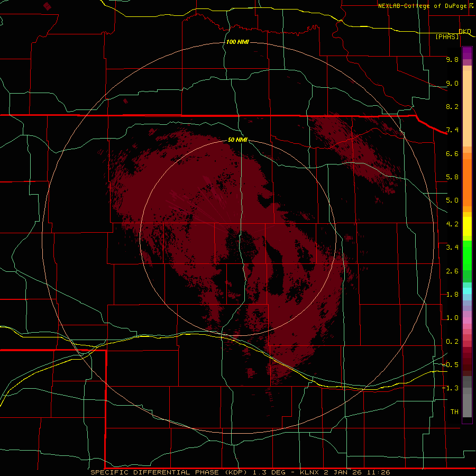476x476 pixels.
Task: Click the "50 NMI" range ring label
Action: [x=237, y=140]
